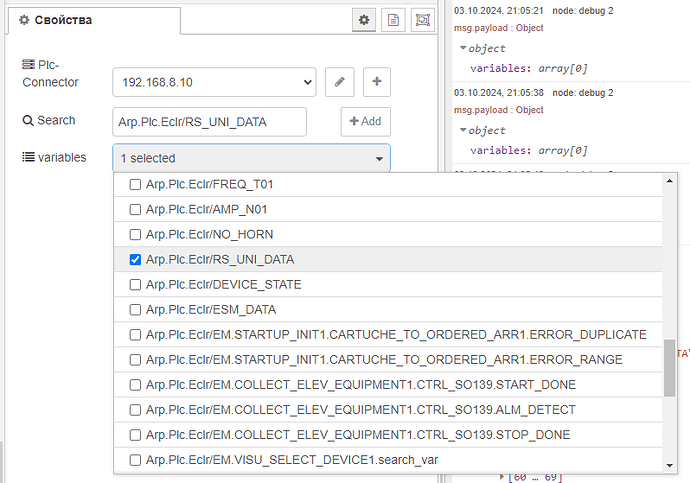Click the variables list scrollbar thumb

(x=668, y=368)
